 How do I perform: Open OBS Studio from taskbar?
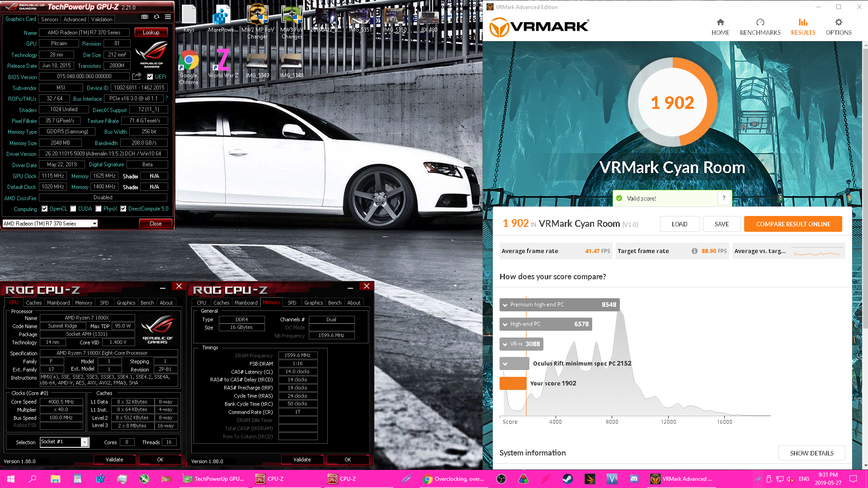501,479
